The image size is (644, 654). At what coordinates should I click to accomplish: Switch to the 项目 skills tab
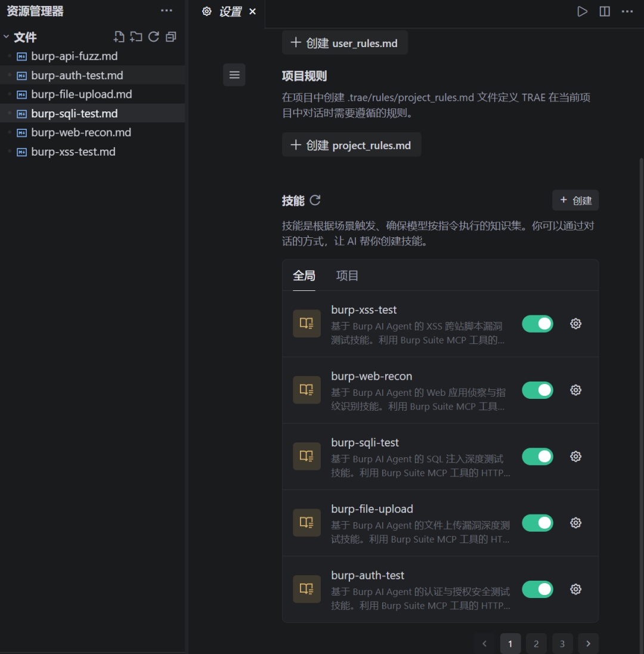pos(347,275)
